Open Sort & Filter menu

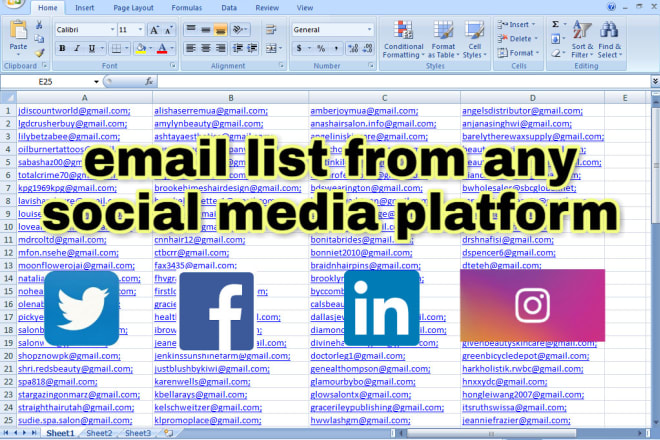(x=582, y=39)
